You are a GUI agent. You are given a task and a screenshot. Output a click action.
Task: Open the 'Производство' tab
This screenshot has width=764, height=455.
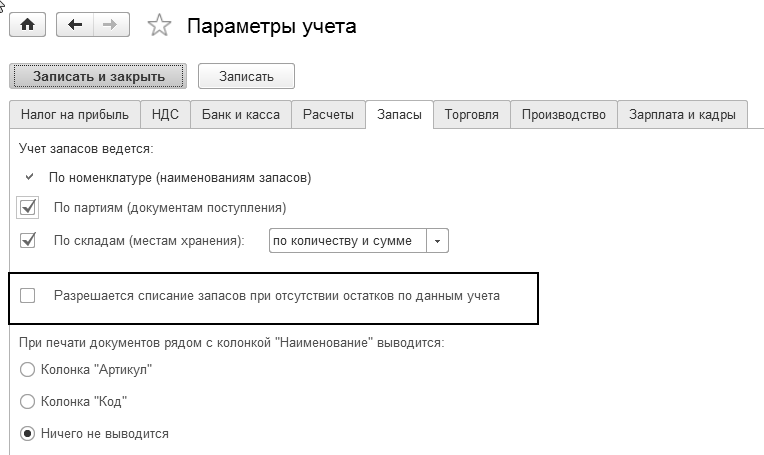point(564,115)
